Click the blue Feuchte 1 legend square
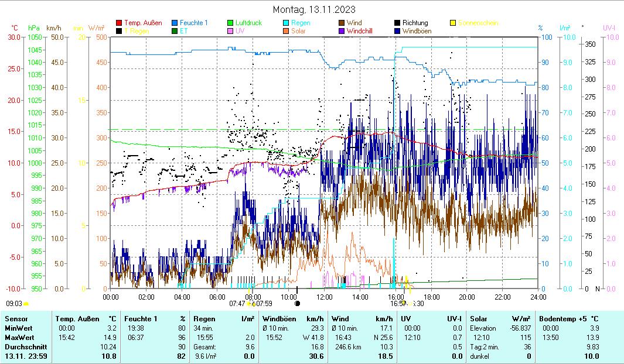Viewport: 624px width, 364px height. point(175,23)
